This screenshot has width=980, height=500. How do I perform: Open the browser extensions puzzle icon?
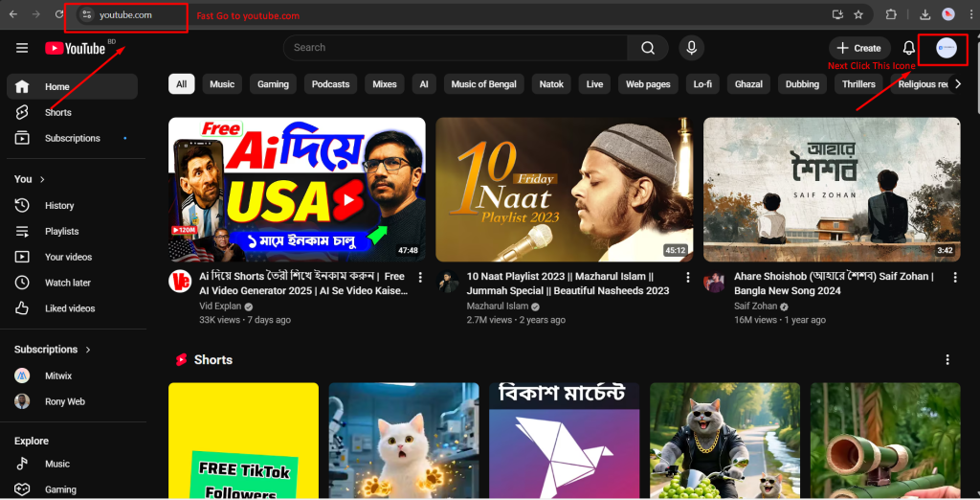(x=891, y=14)
